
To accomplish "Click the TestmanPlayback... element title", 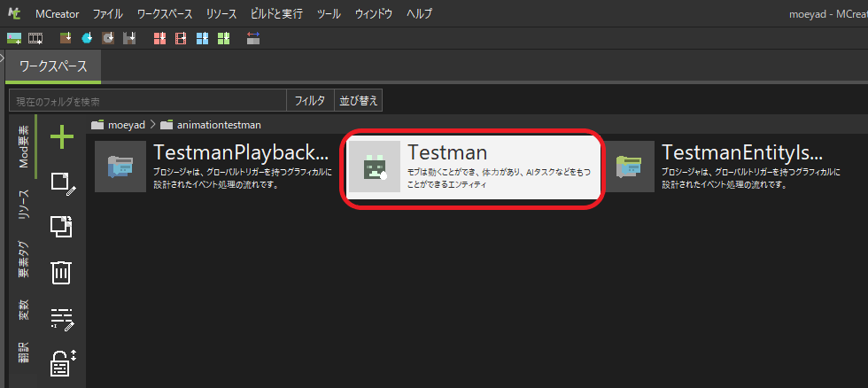I will [x=241, y=152].
